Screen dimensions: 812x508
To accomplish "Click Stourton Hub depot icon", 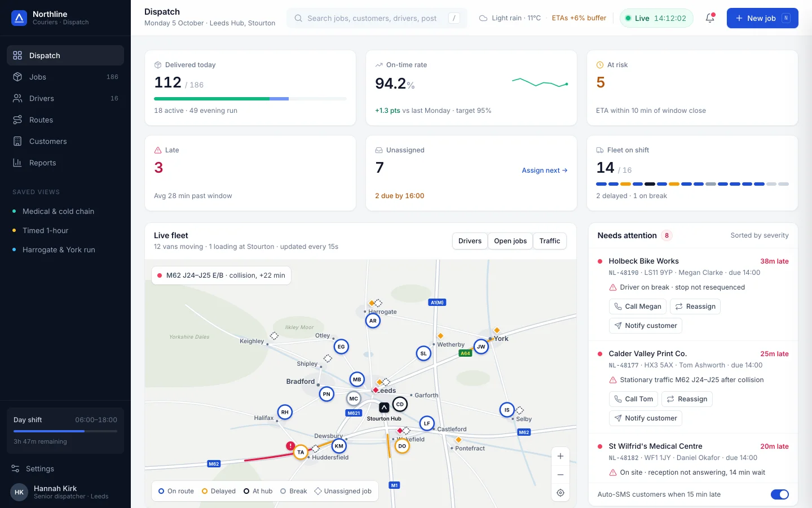I will 384,408.
